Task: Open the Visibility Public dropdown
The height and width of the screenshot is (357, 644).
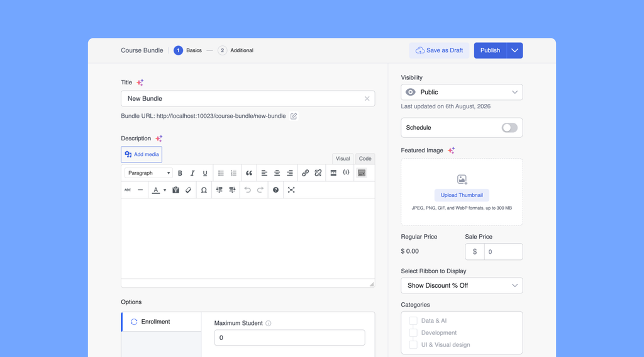Action: pyautogui.click(x=462, y=92)
